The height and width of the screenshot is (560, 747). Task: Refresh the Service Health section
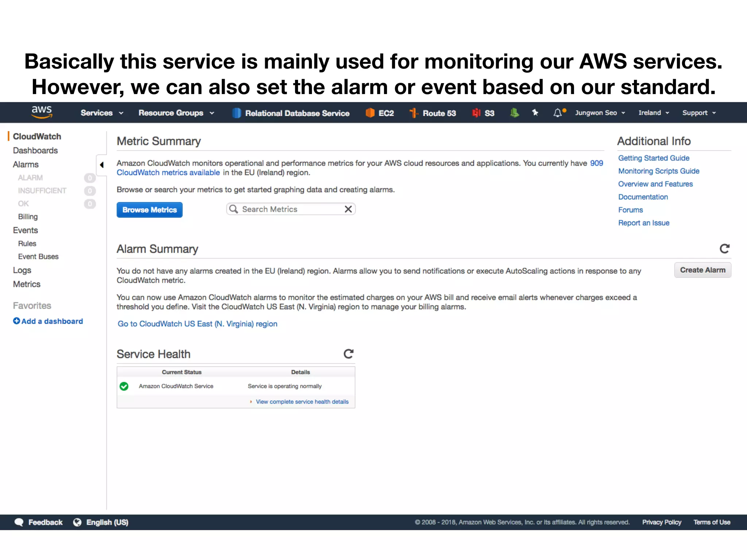pos(349,354)
